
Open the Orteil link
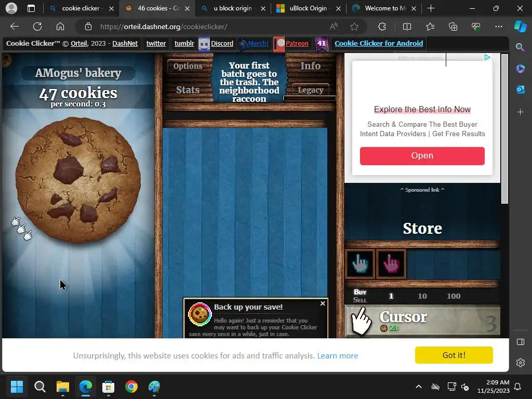(x=79, y=44)
